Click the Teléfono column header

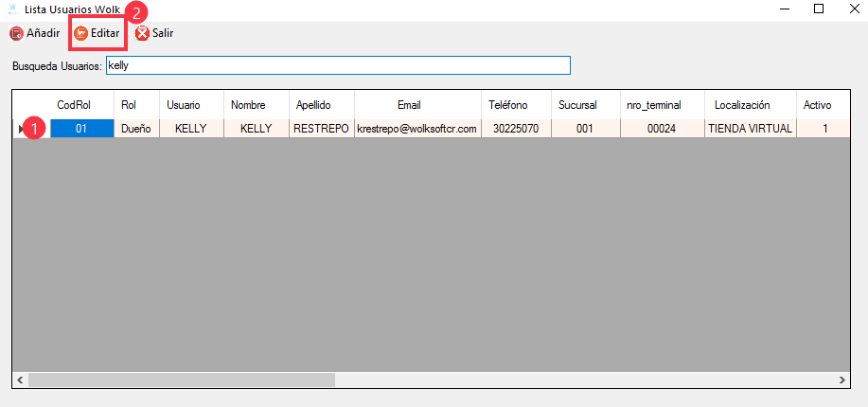pos(508,105)
